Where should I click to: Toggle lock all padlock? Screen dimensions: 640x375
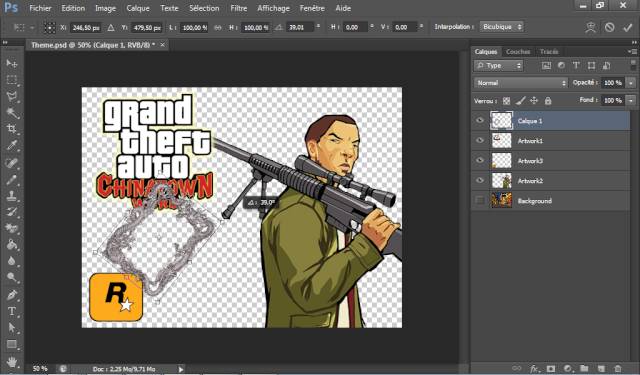click(x=548, y=101)
